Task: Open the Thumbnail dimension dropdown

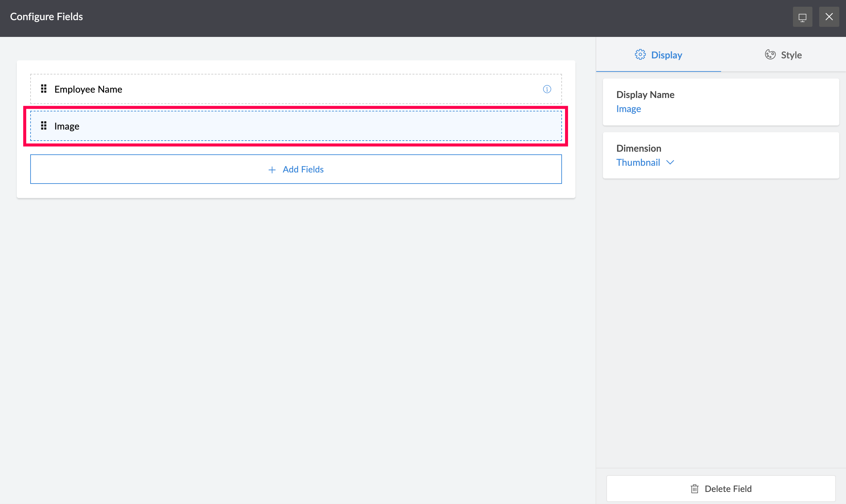Action: click(638, 162)
